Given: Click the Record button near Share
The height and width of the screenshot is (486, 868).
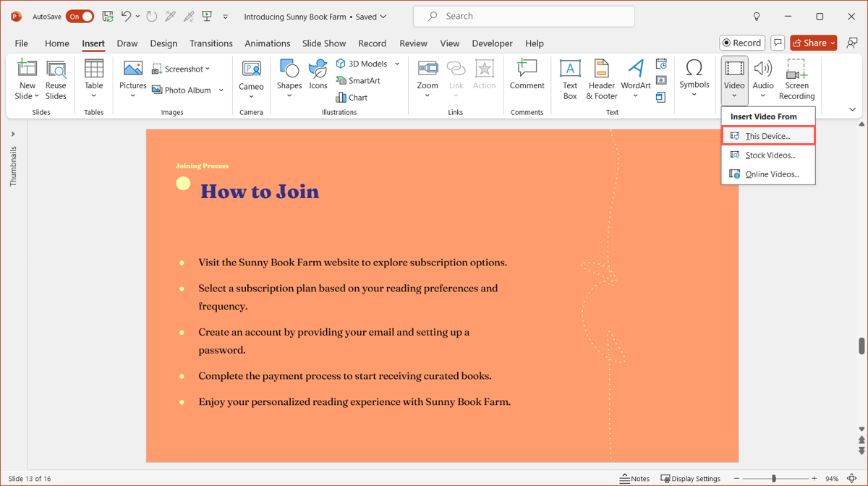Looking at the screenshot, I should tap(742, 43).
